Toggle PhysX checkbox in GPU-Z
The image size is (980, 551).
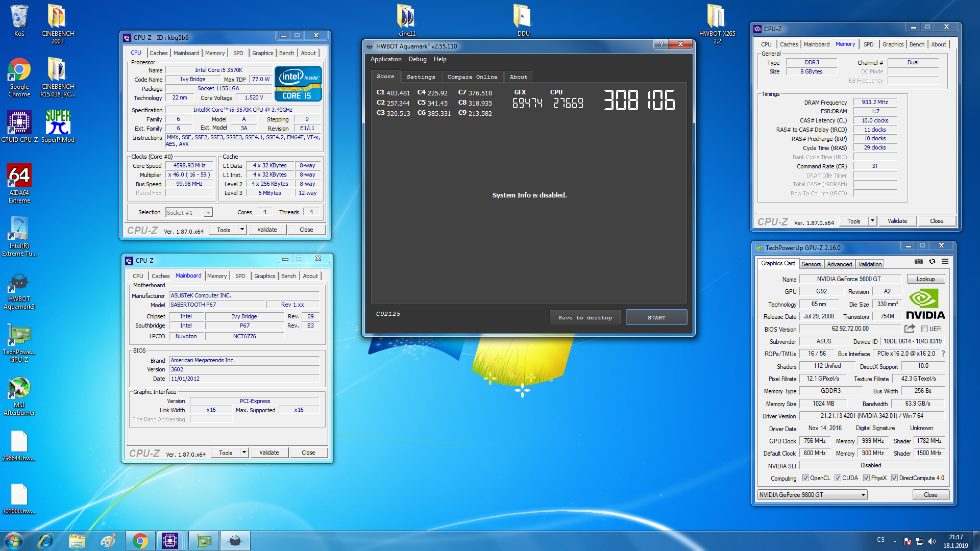[866, 478]
